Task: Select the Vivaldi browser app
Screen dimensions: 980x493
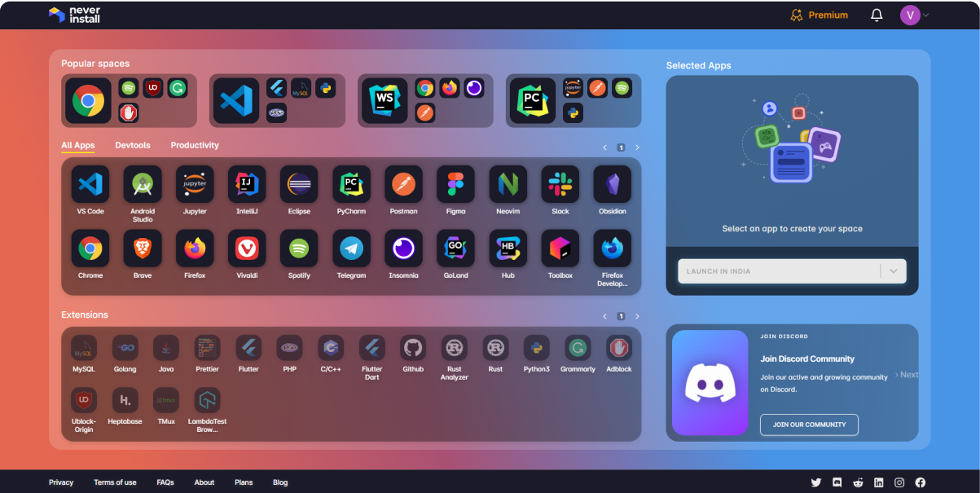Action: (247, 249)
